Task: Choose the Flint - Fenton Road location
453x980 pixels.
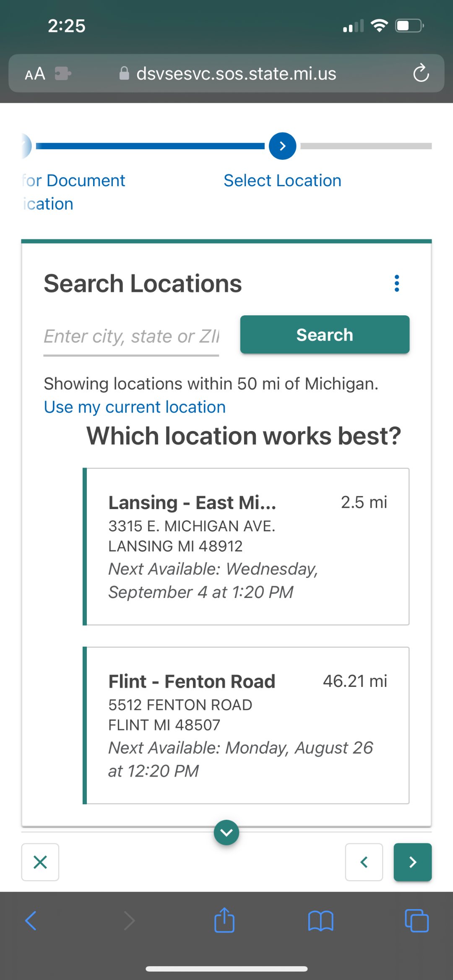Action: pyautogui.click(x=246, y=725)
